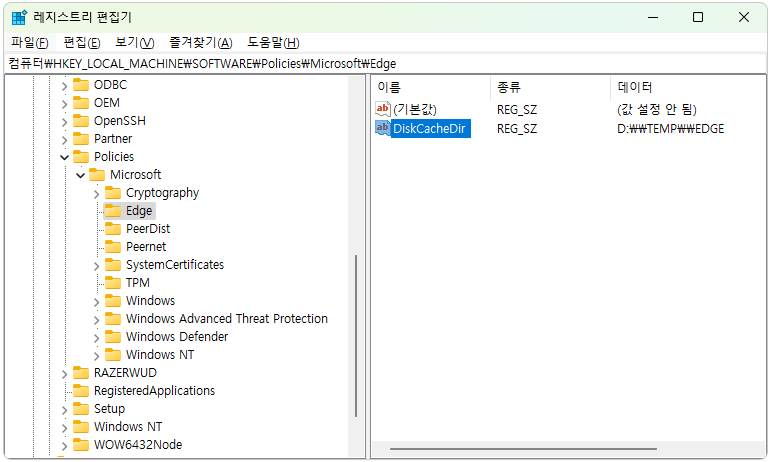Open the 즐겨찾기(A) menu
The width and height of the screenshot is (770, 462).
click(x=201, y=43)
